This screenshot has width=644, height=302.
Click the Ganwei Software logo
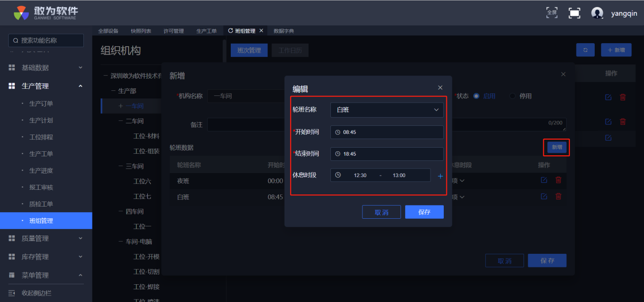pos(45,13)
